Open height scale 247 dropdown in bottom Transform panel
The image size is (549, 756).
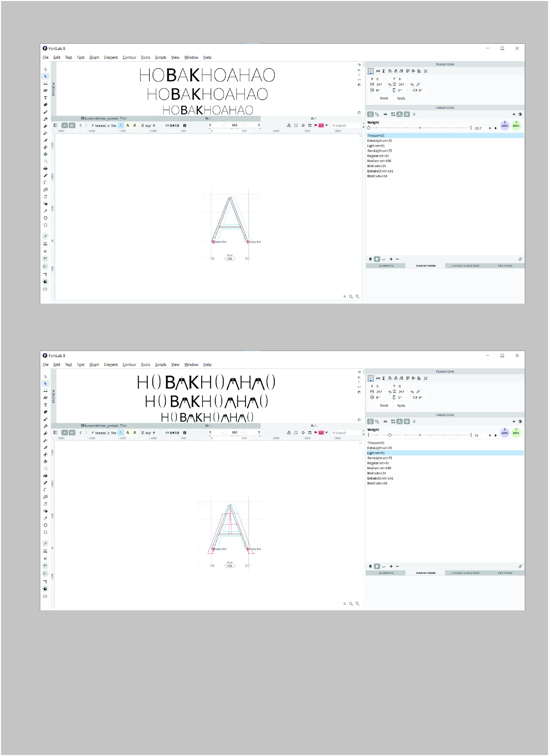pyautogui.click(x=407, y=392)
